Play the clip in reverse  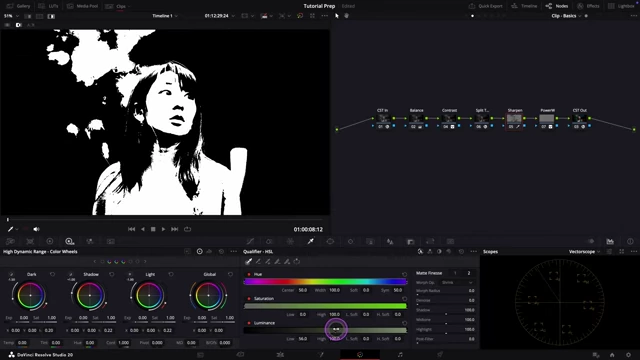point(142,229)
